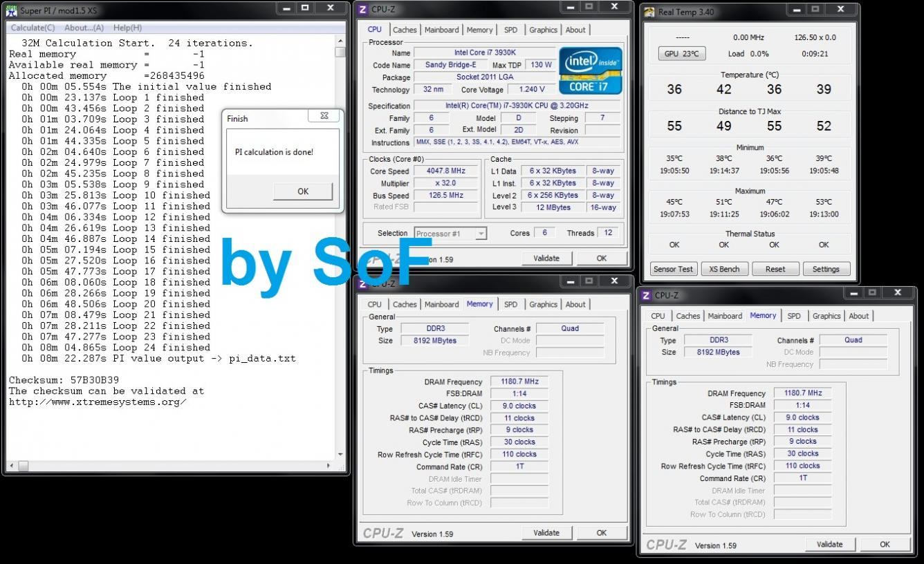Screen dimensions: 924x564
Task: Open Calculate(C) menu in Super PI
Action: [x=33, y=28]
